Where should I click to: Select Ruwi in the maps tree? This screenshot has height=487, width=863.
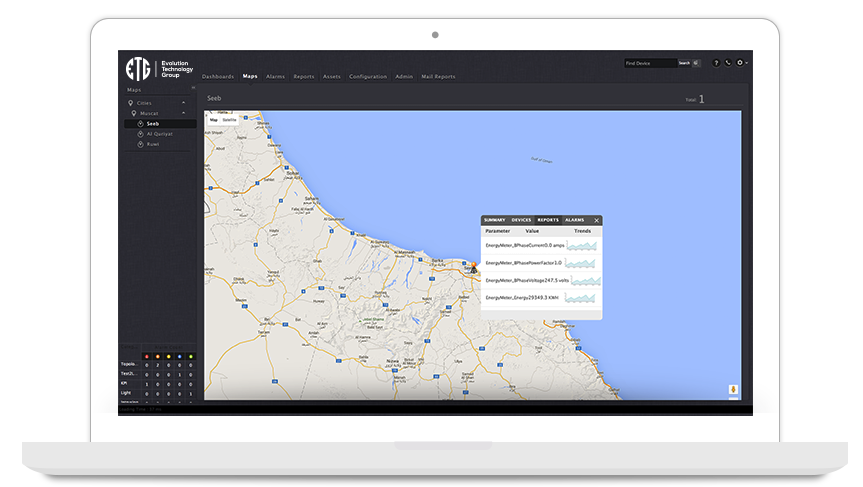153,144
